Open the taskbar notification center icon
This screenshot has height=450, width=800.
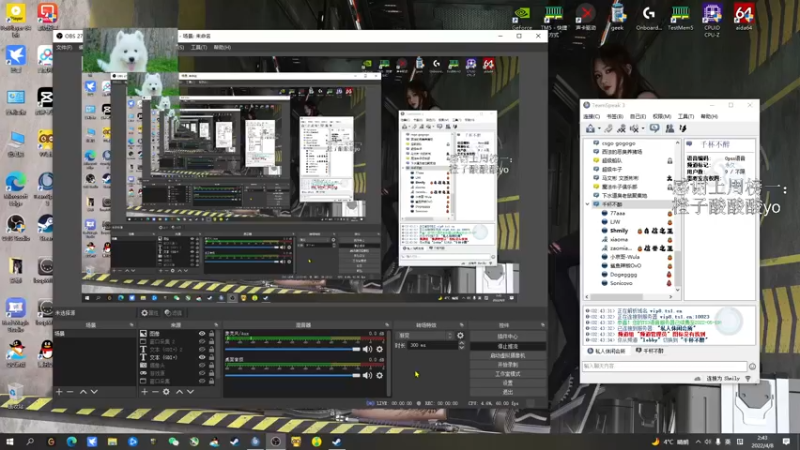click(x=786, y=441)
